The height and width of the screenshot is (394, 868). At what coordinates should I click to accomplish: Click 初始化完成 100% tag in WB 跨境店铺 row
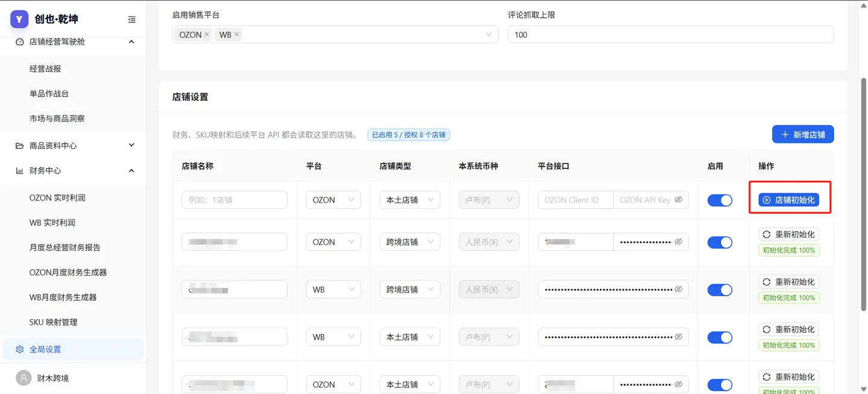tap(788, 298)
